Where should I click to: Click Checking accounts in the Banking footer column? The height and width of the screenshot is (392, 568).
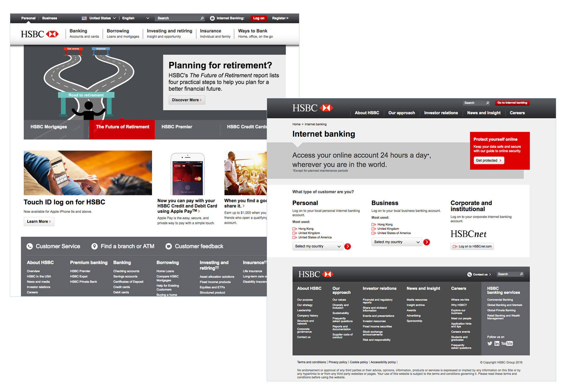[126, 271]
